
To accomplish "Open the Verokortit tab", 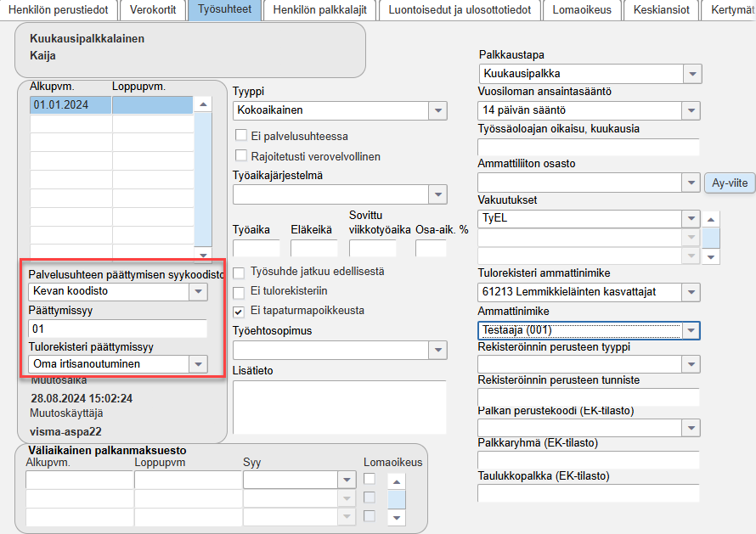I will point(153,9).
